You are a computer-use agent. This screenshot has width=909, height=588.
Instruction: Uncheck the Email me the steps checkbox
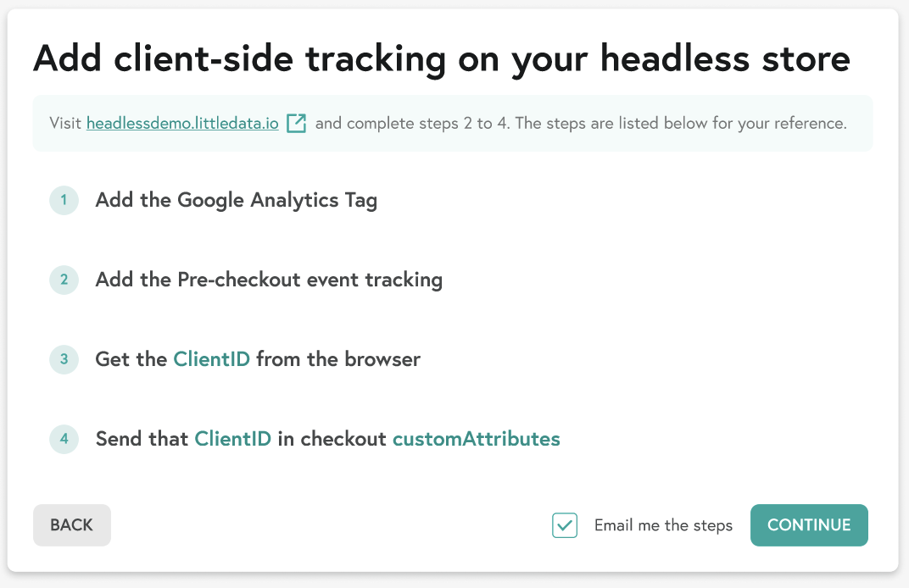pyautogui.click(x=565, y=525)
